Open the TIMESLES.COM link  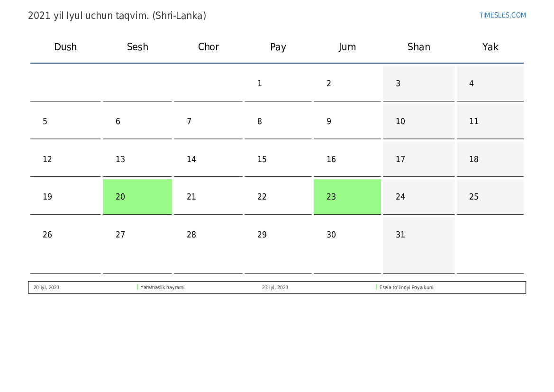(502, 15)
